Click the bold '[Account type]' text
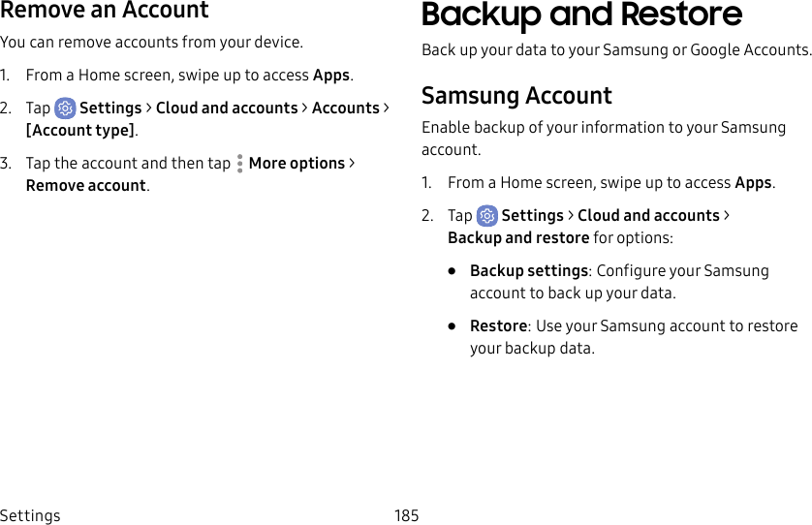The height and width of the screenshot is (525, 812). (80, 130)
